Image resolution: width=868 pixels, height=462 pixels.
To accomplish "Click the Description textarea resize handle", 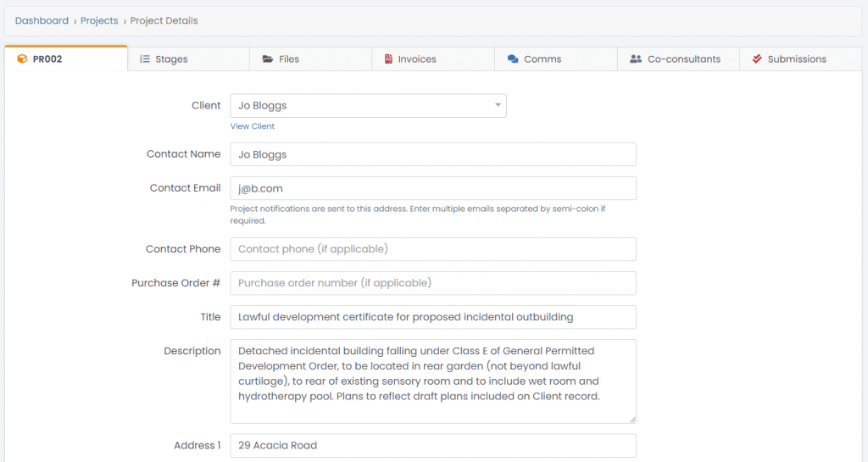I will pos(632,420).
